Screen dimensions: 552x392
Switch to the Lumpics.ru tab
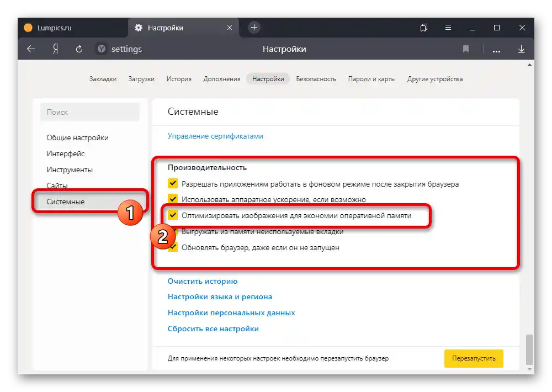point(72,28)
